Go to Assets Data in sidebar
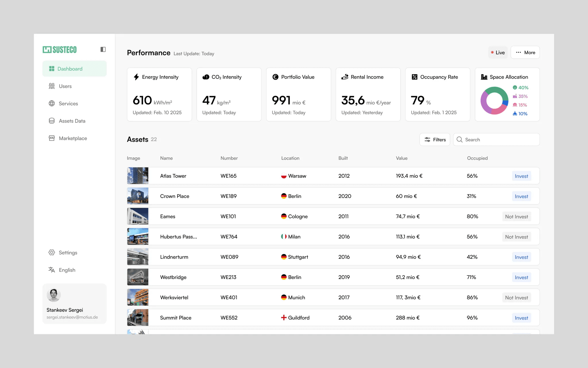 tap(72, 121)
